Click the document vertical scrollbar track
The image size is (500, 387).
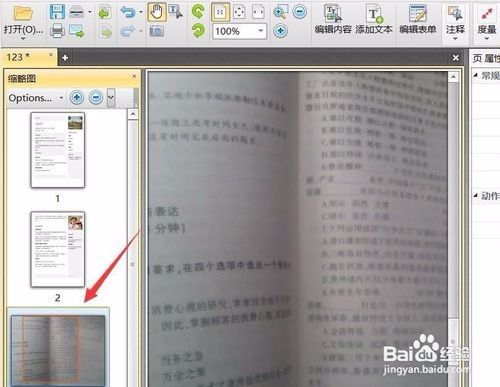(x=453, y=200)
